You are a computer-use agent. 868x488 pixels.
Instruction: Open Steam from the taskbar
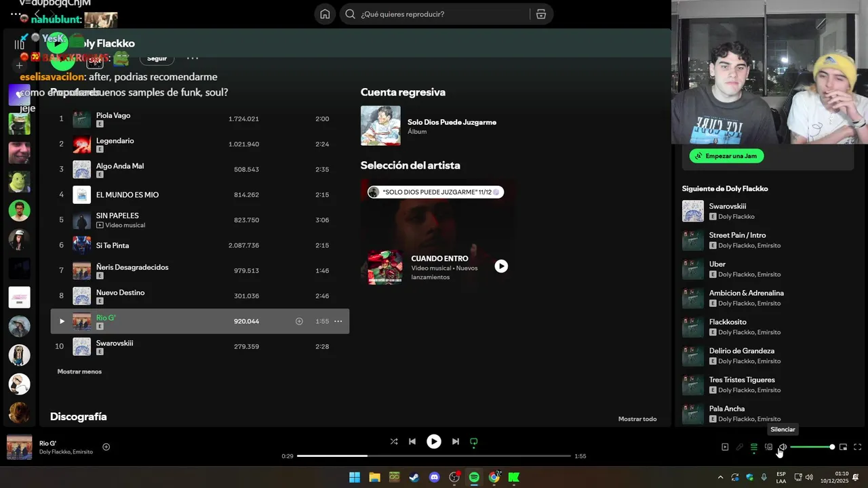click(414, 477)
